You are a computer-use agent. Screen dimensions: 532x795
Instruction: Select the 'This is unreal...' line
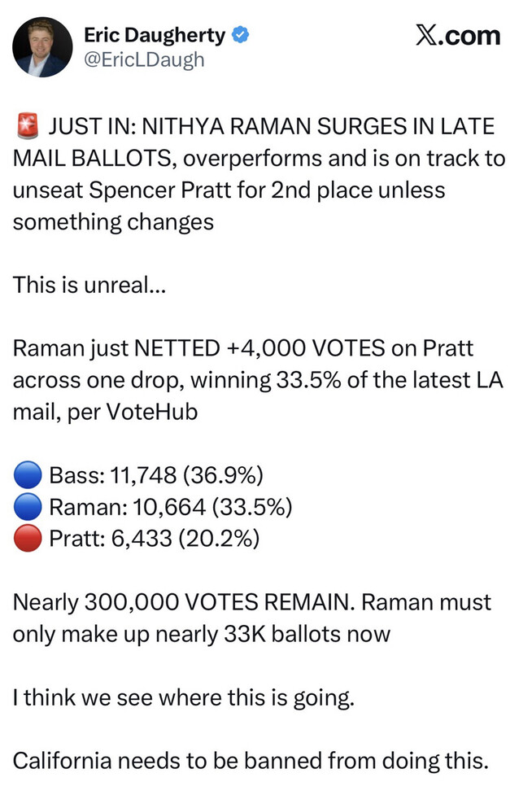89,285
